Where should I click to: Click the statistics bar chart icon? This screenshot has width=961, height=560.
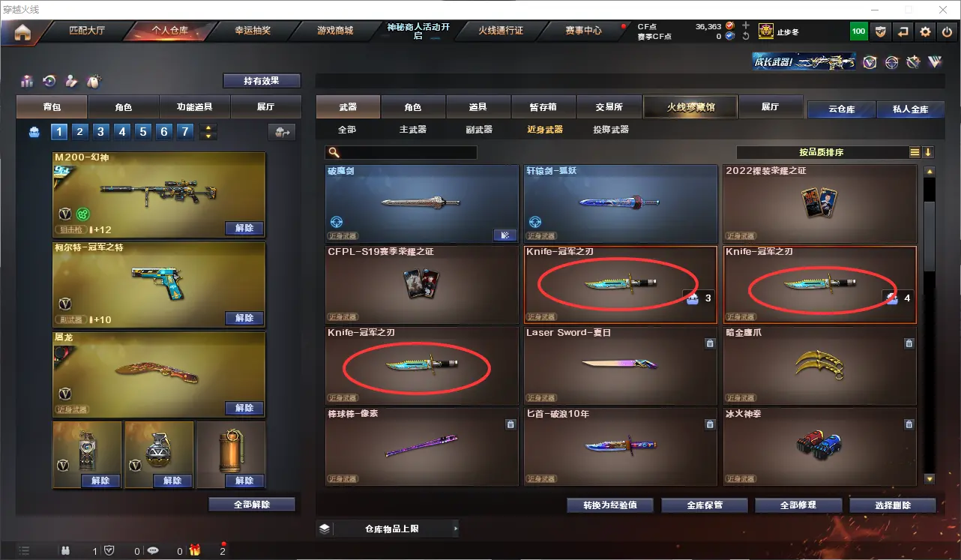tap(28, 81)
